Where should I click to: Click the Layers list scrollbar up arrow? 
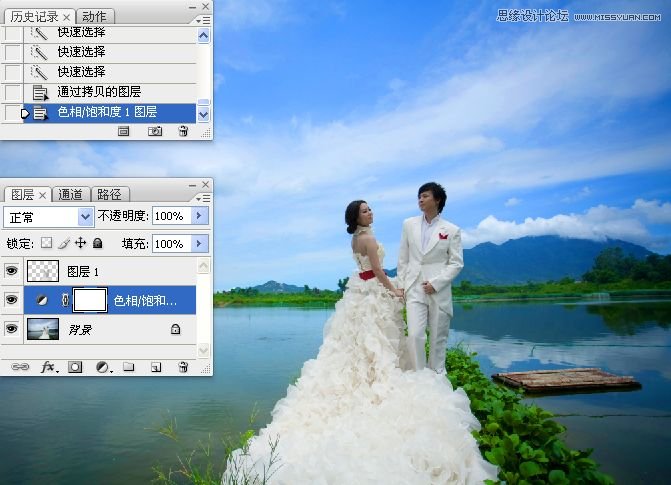point(204,266)
